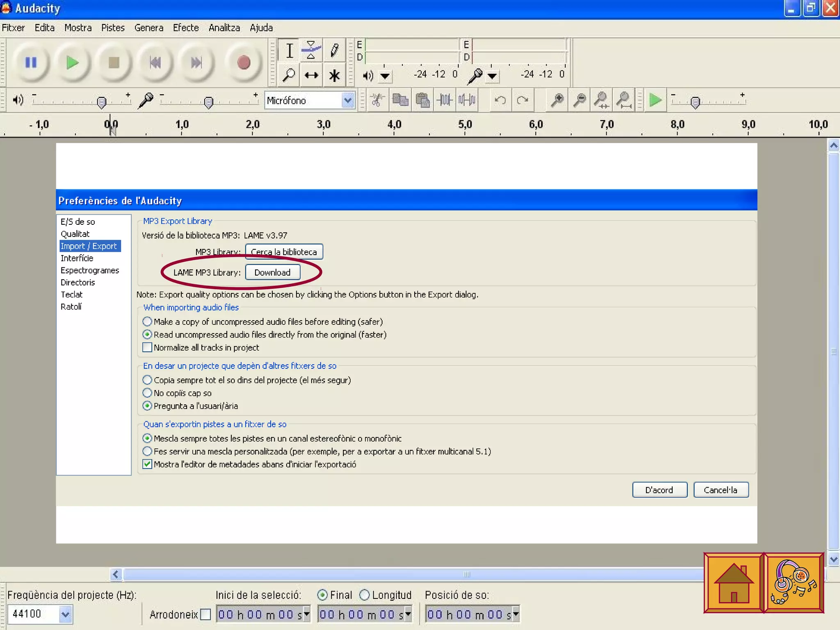Viewport: 840px width, 630px height.
Task: Select Espectrogrames in preferences list
Action: tap(89, 270)
